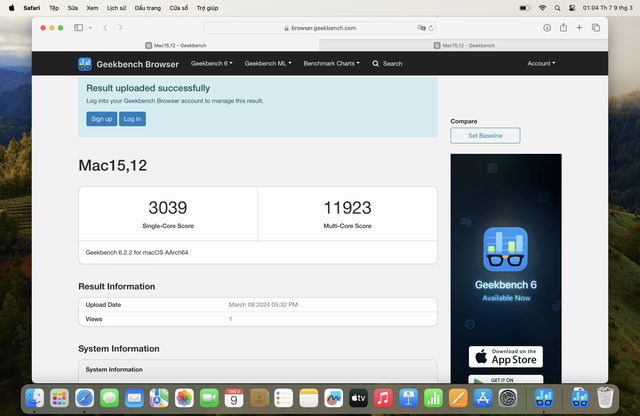Open Safari from the Dock

pos(84,398)
